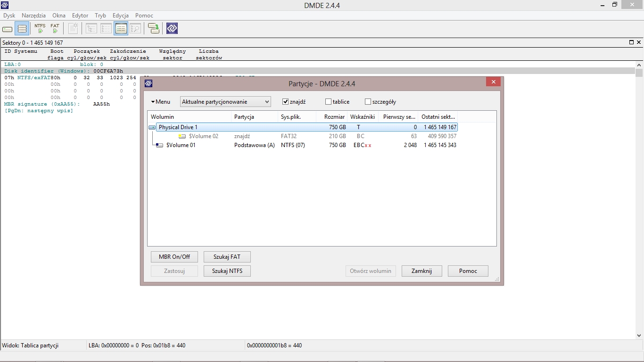
Task: Click the partitions (stacked disks) toolbar icon
Action: pos(22,29)
